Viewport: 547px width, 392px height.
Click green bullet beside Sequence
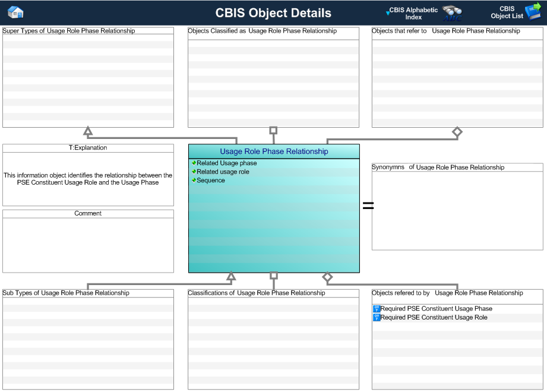click(194, 181)
